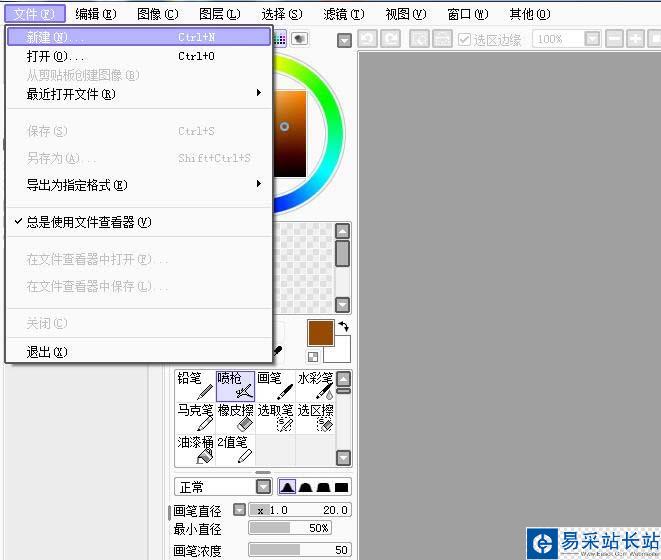Choose 打开 from the file menu

point(139,56)
